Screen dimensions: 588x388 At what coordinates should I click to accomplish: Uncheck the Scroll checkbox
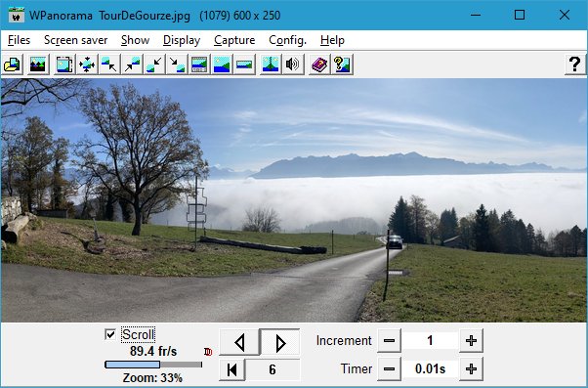click(x=110, y=334)
